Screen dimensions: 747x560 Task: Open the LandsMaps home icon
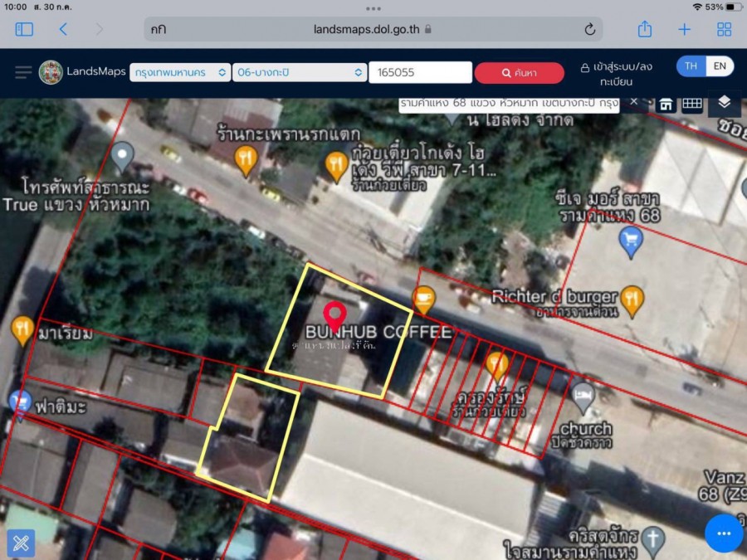coord(666,104)
